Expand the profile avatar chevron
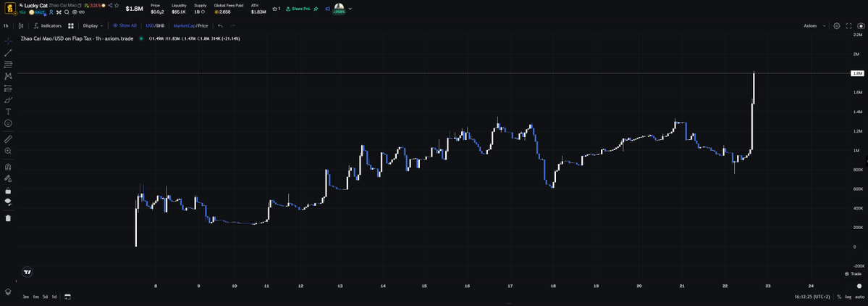 coord(350,8)
